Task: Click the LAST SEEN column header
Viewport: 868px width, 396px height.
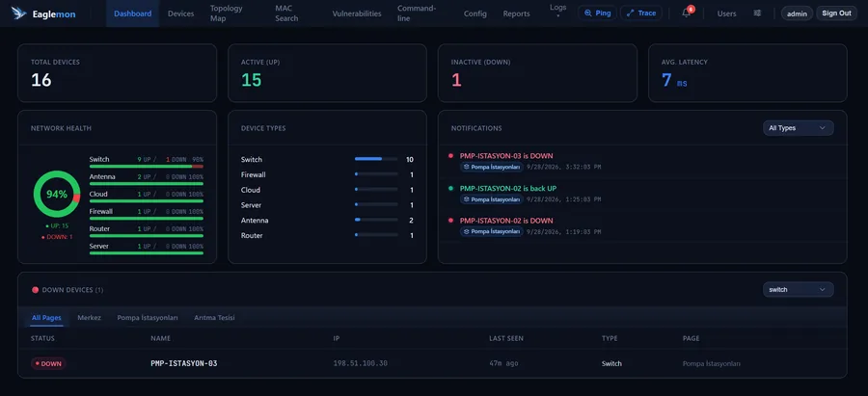Action: pyautogui.click(x=506, y=338)
